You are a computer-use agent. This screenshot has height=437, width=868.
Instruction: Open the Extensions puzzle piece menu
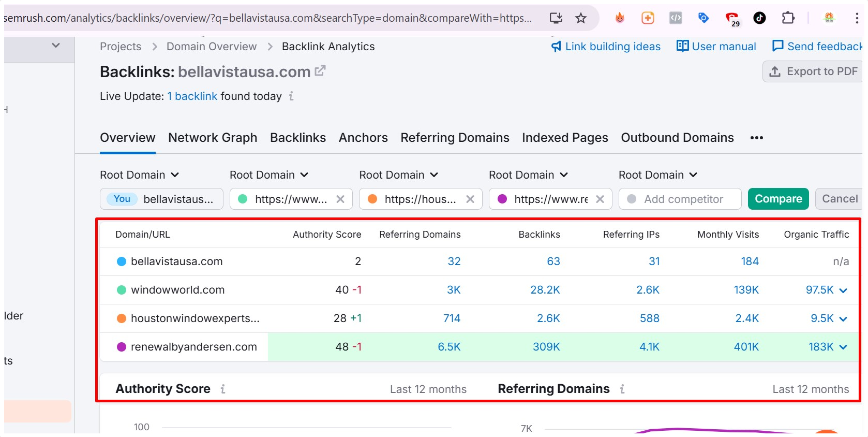click(788, 18)
